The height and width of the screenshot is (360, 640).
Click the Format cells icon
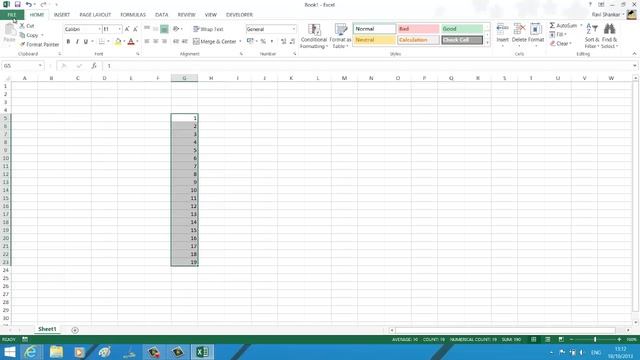click(x=536, y=29)
